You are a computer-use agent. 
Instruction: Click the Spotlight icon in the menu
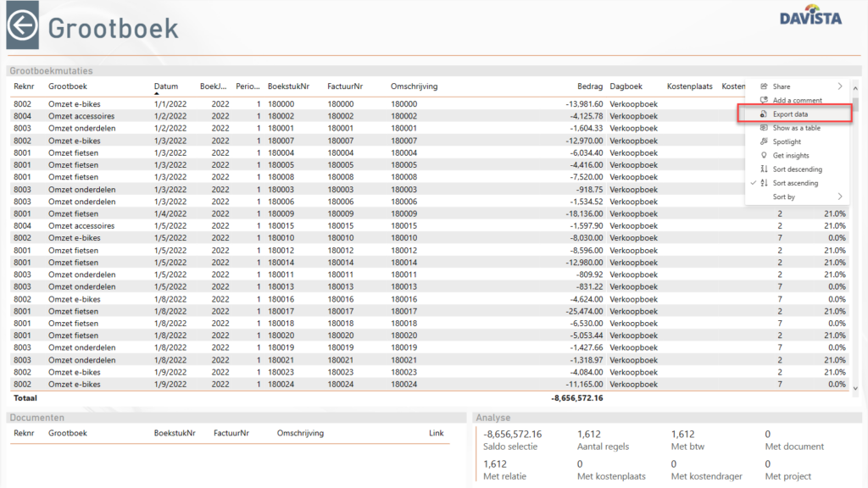tap(764, 141)
